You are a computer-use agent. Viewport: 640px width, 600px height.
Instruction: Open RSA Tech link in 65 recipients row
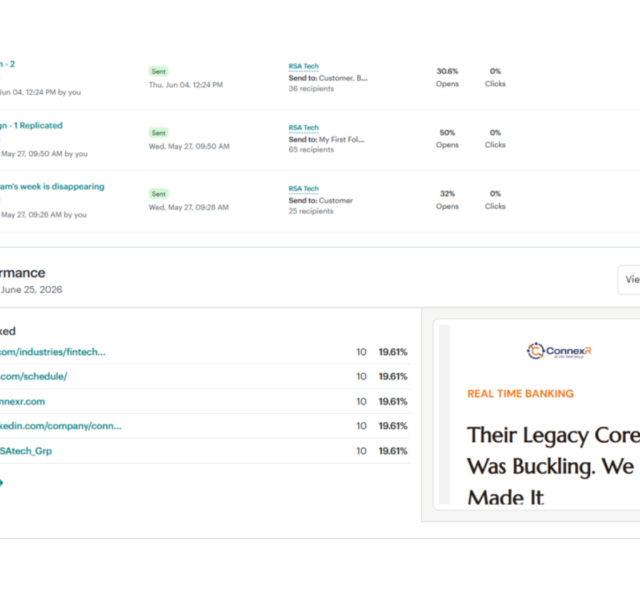pos(303,127)
